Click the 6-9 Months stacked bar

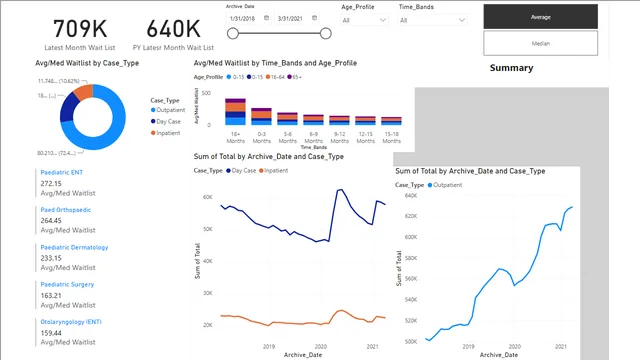point(313,120)
